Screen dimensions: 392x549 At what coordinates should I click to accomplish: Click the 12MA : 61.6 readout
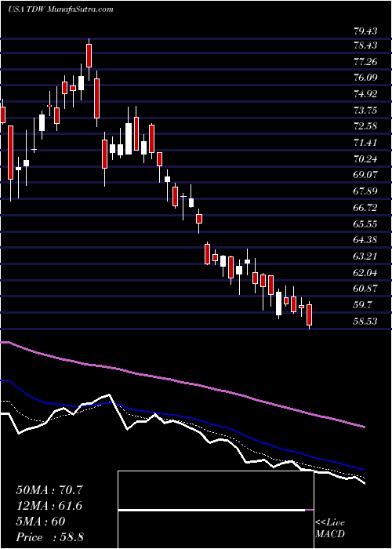(49, 506)
